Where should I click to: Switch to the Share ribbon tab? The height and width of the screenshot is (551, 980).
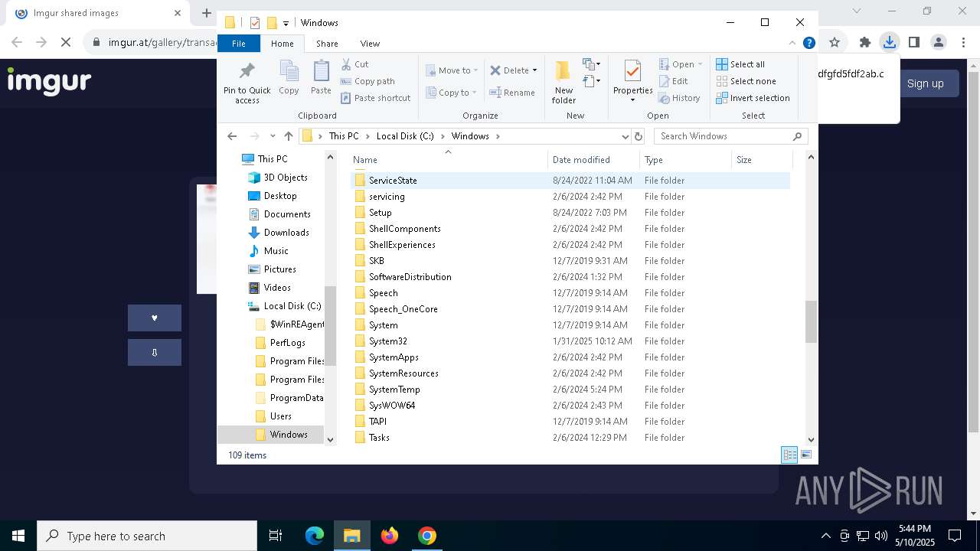[327, 44]
